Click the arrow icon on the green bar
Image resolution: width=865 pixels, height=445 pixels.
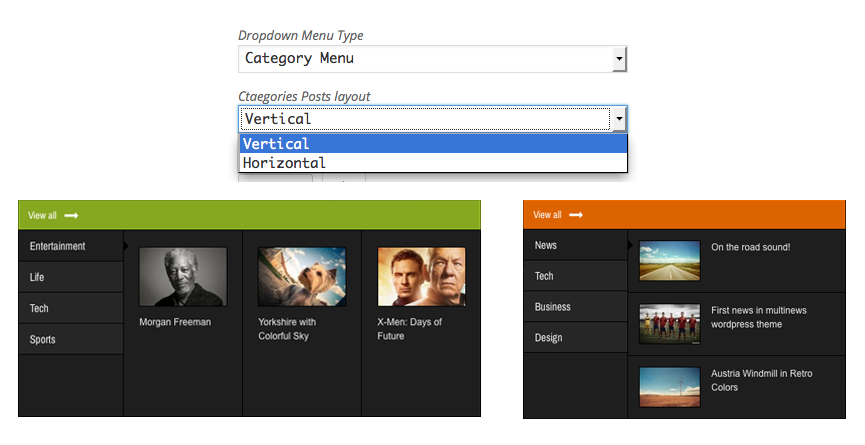[x=71, y=216]
